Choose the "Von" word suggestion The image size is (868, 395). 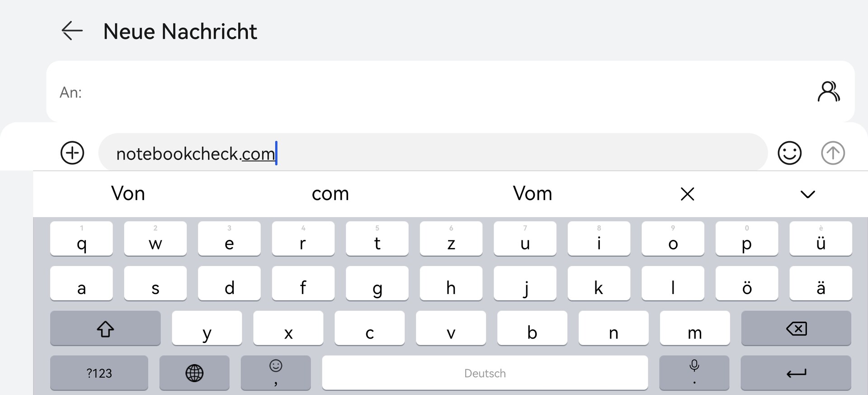[x=128, y=194]
